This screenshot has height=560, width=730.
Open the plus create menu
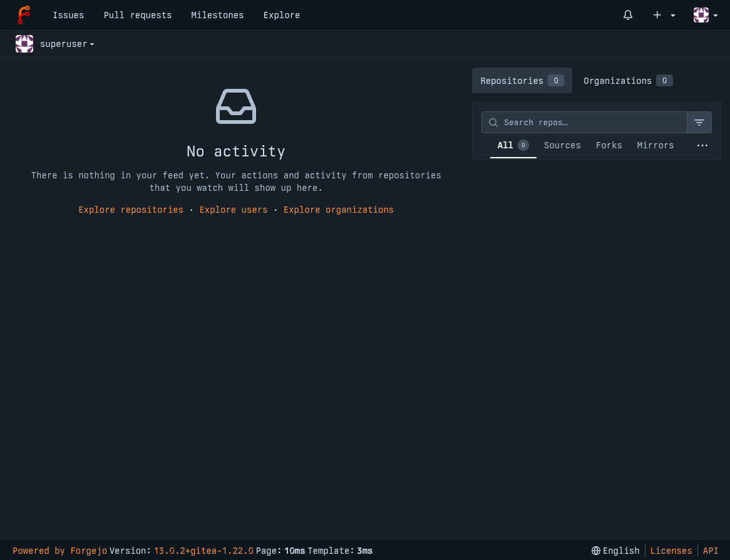point(664,15)
